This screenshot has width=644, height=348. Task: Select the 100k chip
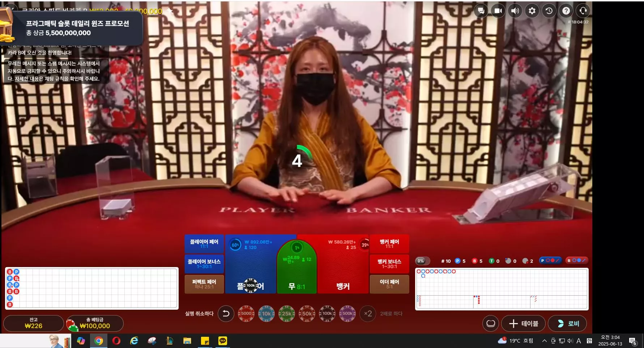click(327, 314)
